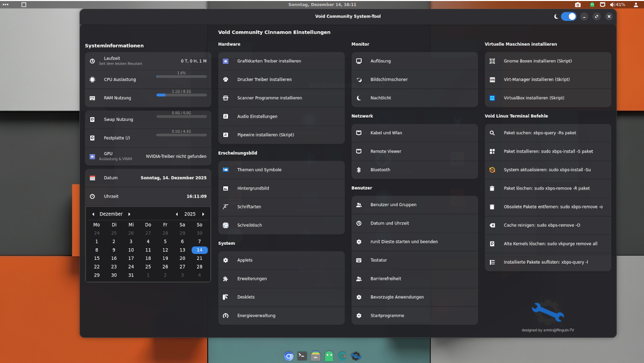Click the puzzle piece icon beside Erweiterungen
The image size is (644, 363).
(226, 279)
